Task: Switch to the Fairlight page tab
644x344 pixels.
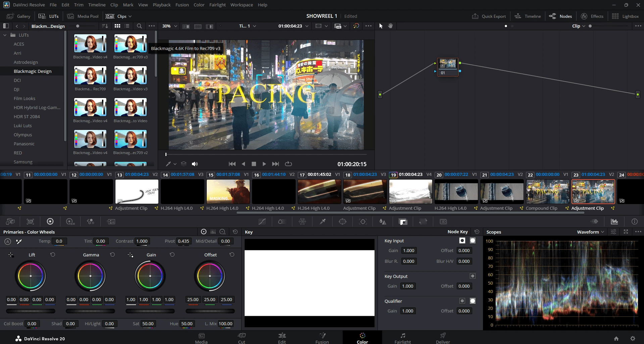Action: coord(402,338)
